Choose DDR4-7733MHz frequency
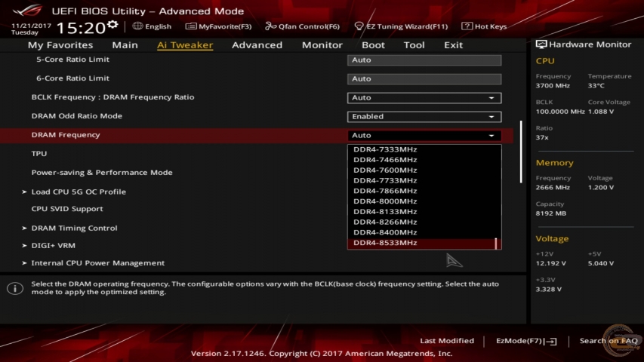This screenshot has height=362, width=644. 424,180
